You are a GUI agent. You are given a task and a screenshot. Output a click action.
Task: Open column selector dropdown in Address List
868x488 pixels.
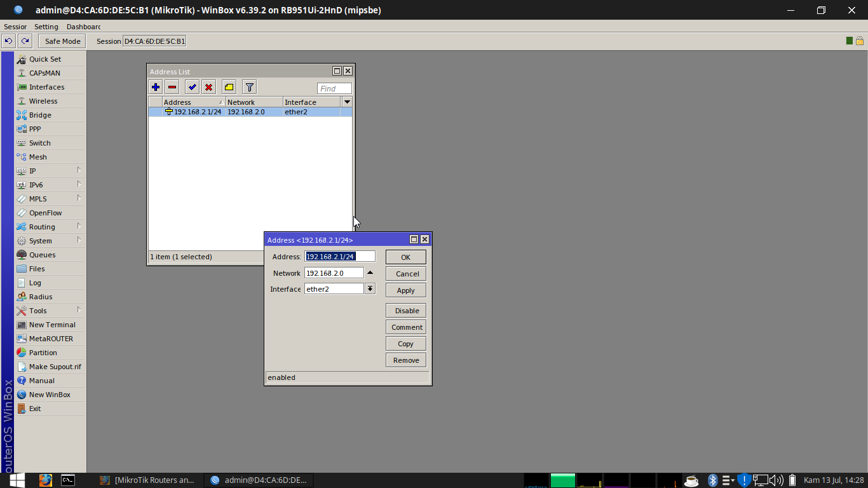pyautogui.click(x=346, y=102)
